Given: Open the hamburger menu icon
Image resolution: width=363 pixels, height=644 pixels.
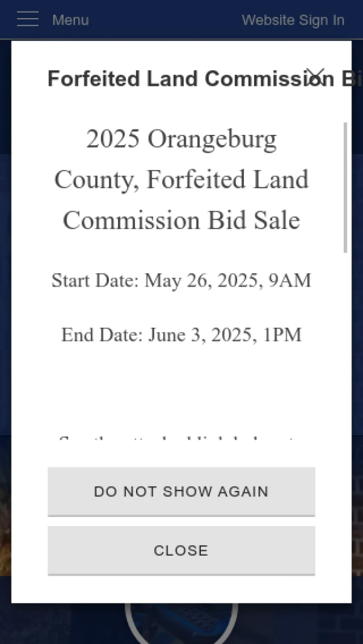Looking at the screenshot, I should click(28, 19).
